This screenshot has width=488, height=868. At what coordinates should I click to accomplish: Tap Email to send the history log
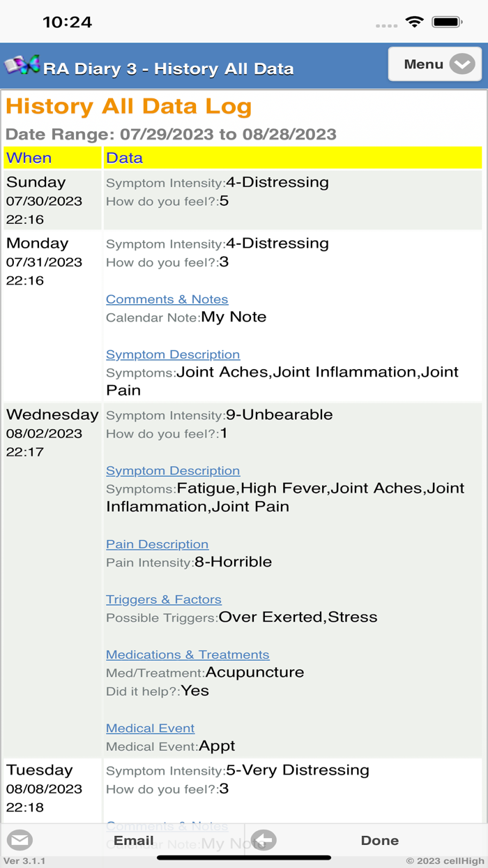[x=133, y=840]
